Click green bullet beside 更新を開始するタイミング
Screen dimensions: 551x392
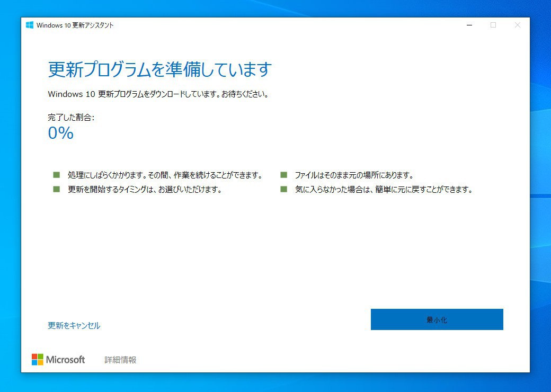pyautogui.click(x=57, y=189)
